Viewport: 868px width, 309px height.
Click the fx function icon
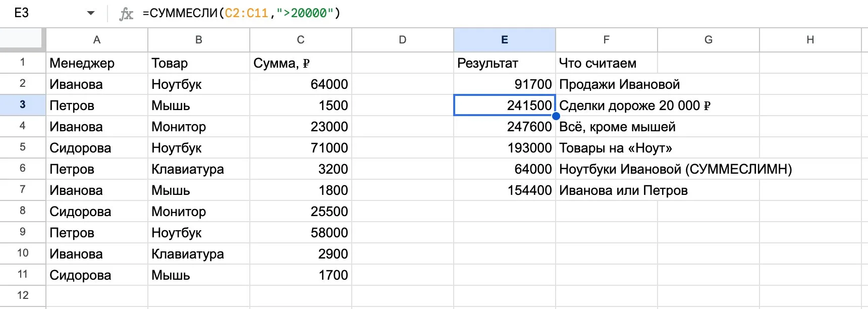pyautogui.click(x=126, y=14)
